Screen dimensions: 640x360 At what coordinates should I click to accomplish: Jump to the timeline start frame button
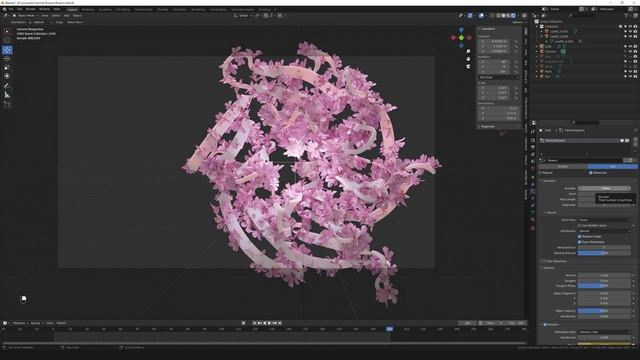coord(254,323)
